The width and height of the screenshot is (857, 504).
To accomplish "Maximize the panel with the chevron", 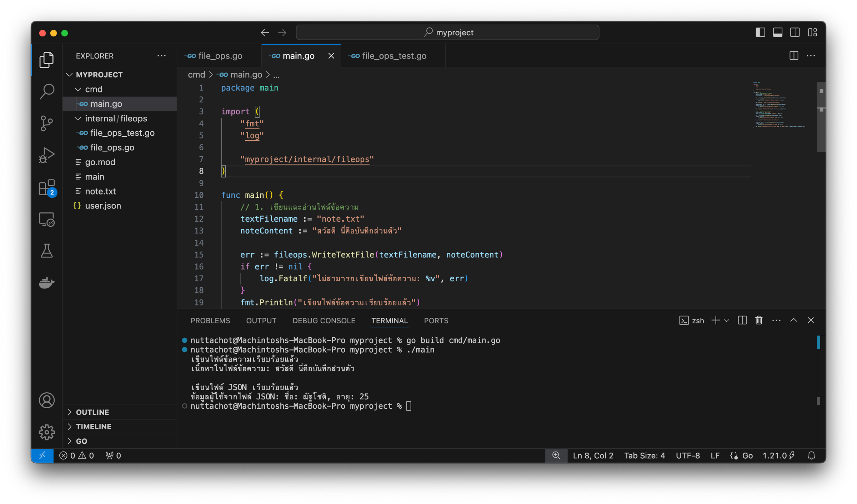I will 793,320.
